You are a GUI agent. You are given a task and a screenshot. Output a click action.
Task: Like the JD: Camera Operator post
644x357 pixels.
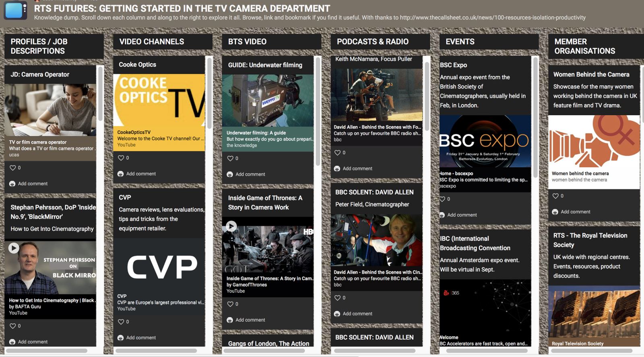12,168
